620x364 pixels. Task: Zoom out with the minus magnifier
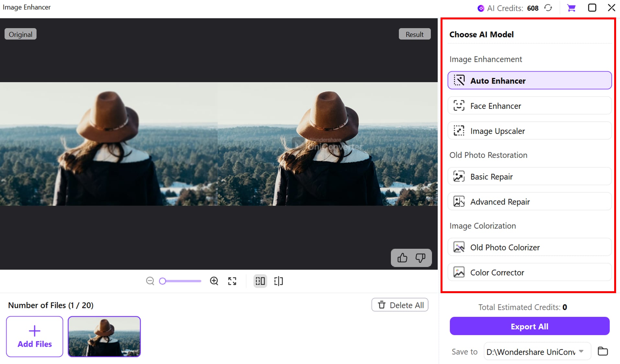coord(150,281)
